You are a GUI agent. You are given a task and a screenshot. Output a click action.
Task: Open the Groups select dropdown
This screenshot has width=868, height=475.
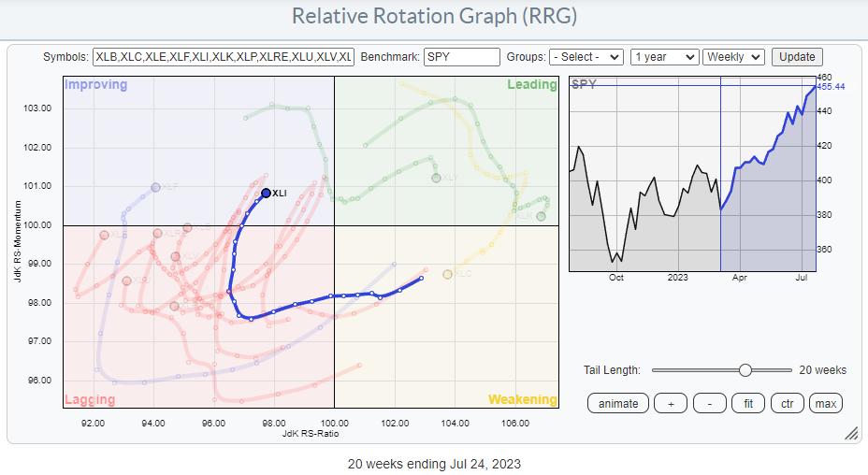[x=586, y=57]
